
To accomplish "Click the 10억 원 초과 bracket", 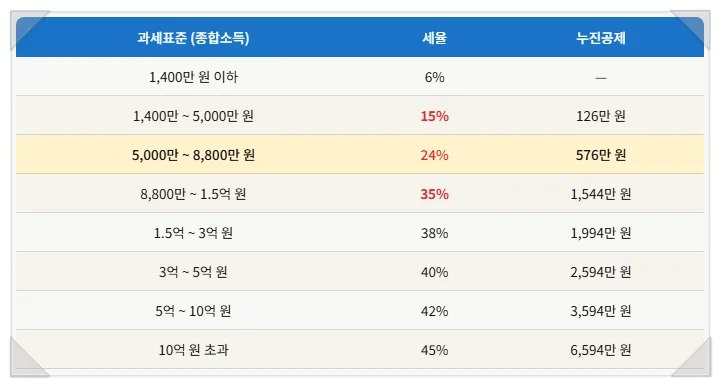I will point(193,350).
